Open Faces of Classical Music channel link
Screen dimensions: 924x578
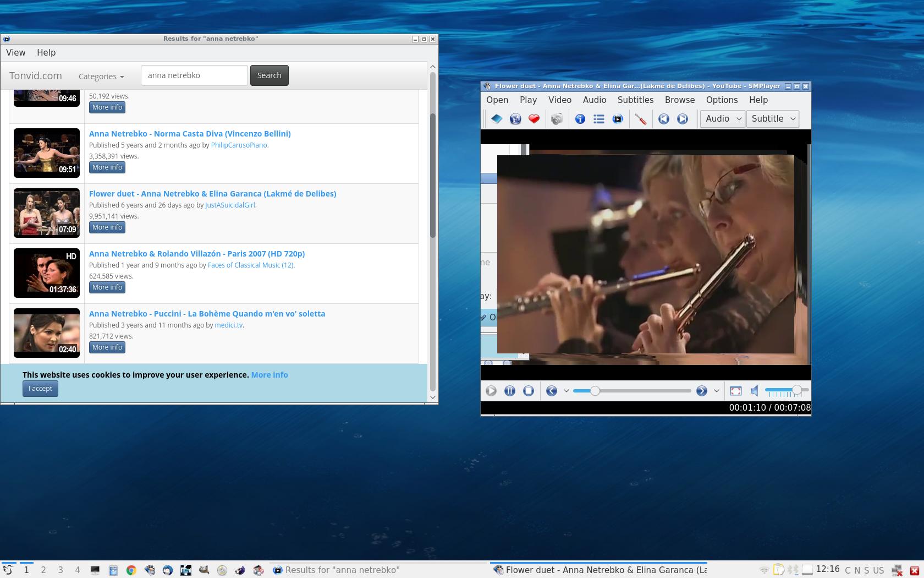[250, 265]
